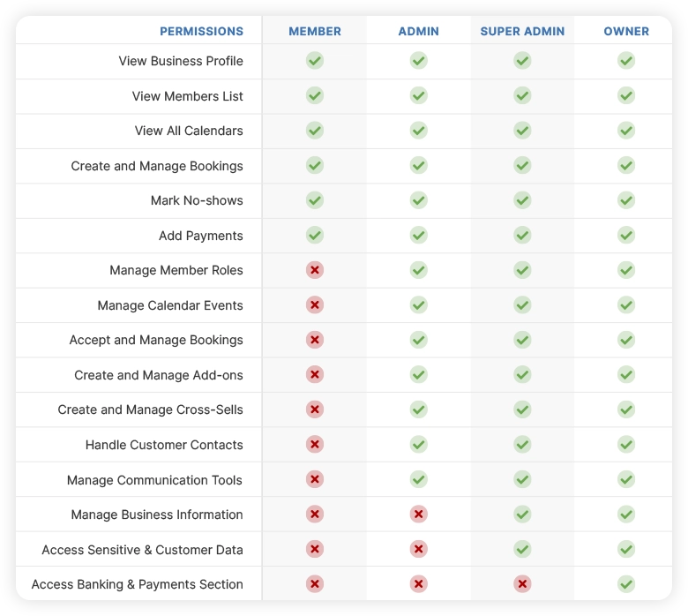This screenshot has height=616, width=688.
Task: Click the View All Calendars row label
Action: pos(189,131)
